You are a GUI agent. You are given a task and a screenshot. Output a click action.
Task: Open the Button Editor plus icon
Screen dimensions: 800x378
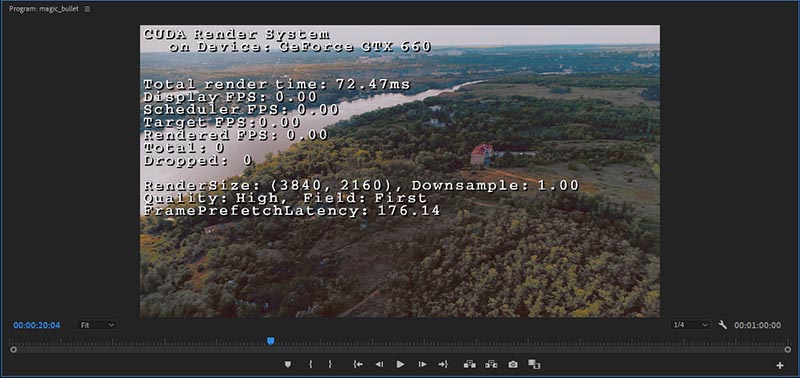click(x=780, y=365)
